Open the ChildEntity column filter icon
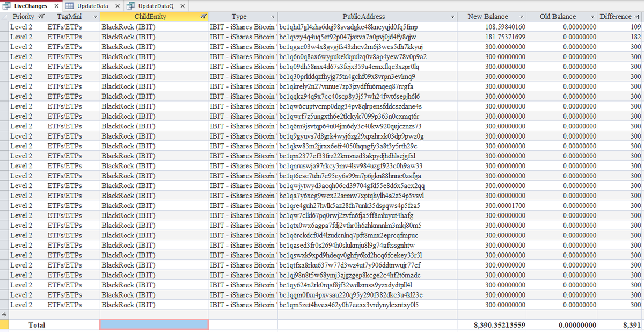Screen dimensions: 644x332 tap(203, 17)
